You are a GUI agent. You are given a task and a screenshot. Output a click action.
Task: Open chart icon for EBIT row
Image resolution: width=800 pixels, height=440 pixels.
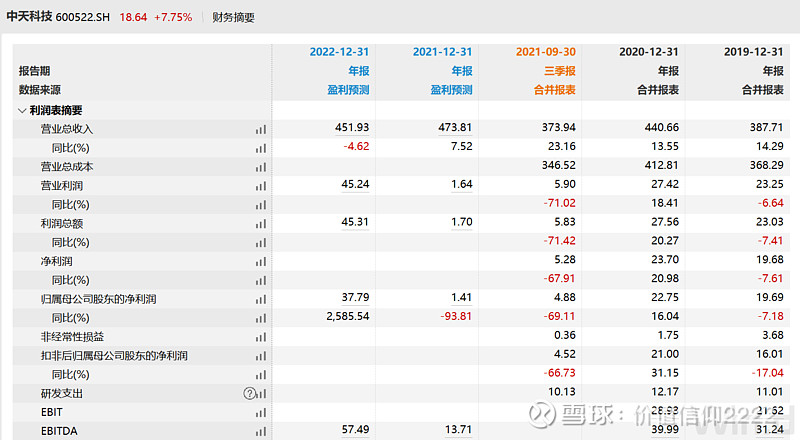click(x=261, y=413)
